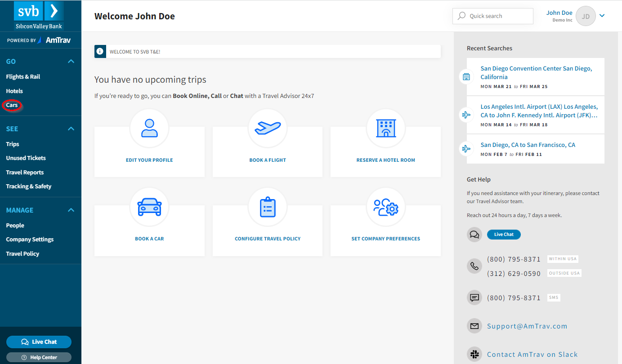Collapse the SEE sidebar section
This screenshot has height=364, width=622.
(x=71, y=129)
